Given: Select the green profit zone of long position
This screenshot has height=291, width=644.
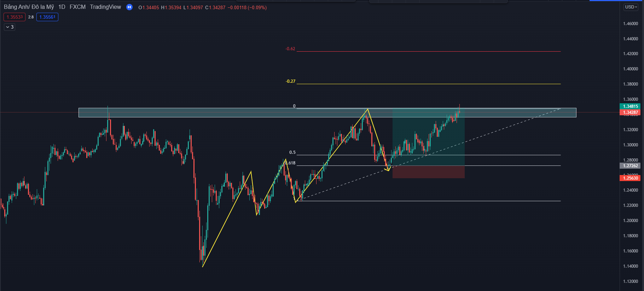Looking at the screenshot, I should point(428,137).
